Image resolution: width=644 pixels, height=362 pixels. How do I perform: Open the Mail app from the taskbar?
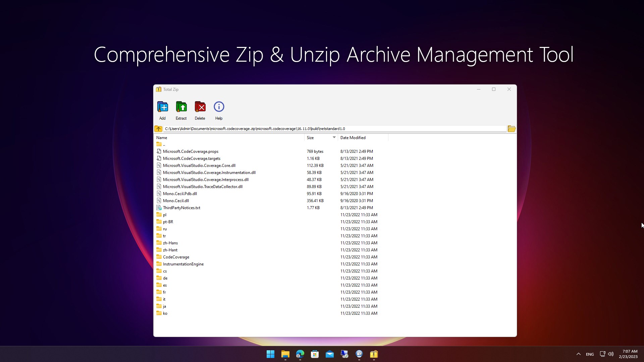(330, 354)
